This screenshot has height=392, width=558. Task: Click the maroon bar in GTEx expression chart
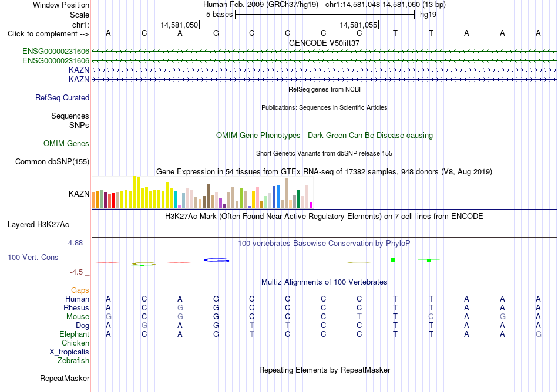coord(105,201)
